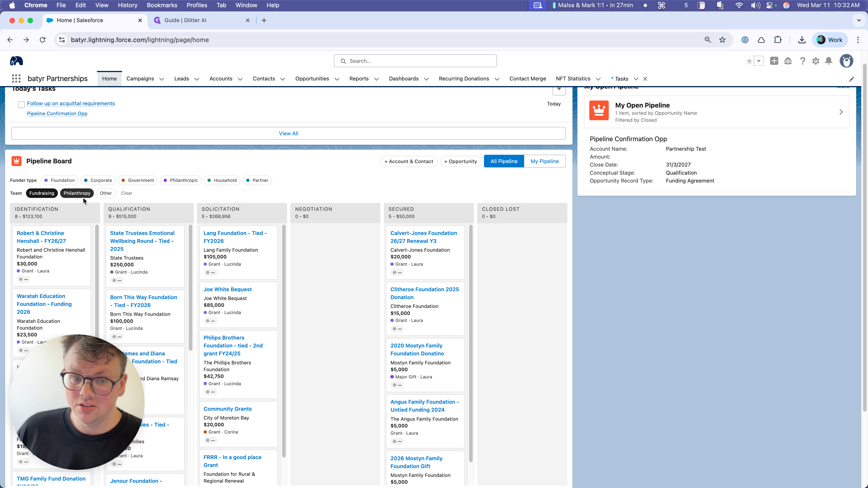Open the Notifications bell icon
The image size is (868, 488).
tap(829, 61)
